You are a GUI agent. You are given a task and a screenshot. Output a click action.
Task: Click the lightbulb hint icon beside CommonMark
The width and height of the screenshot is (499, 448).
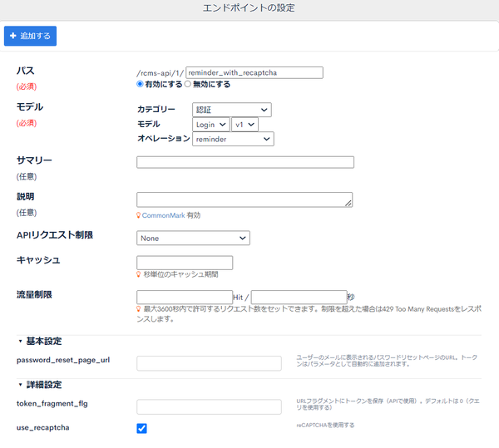138,215
